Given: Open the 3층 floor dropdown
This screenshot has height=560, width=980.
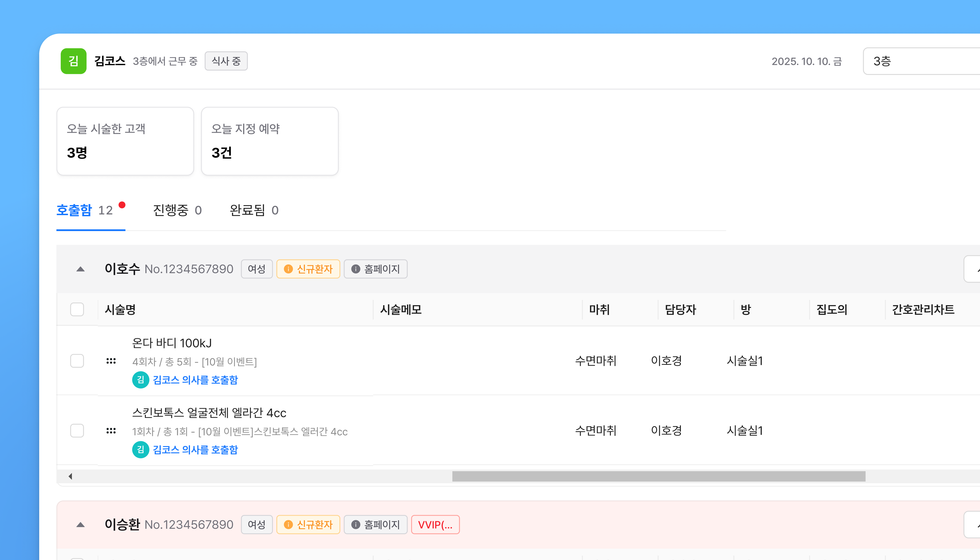Looking at the screenshot, I should pos(923,61).
